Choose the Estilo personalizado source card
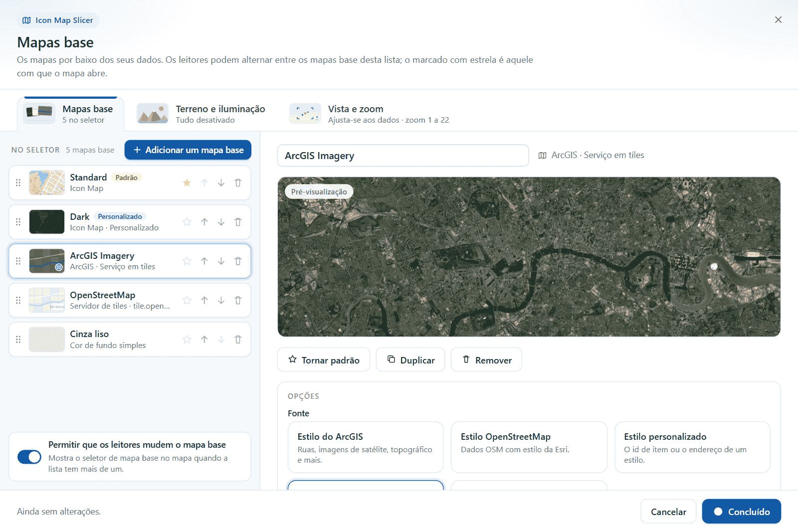798x532 pixels. click(692, 447)
